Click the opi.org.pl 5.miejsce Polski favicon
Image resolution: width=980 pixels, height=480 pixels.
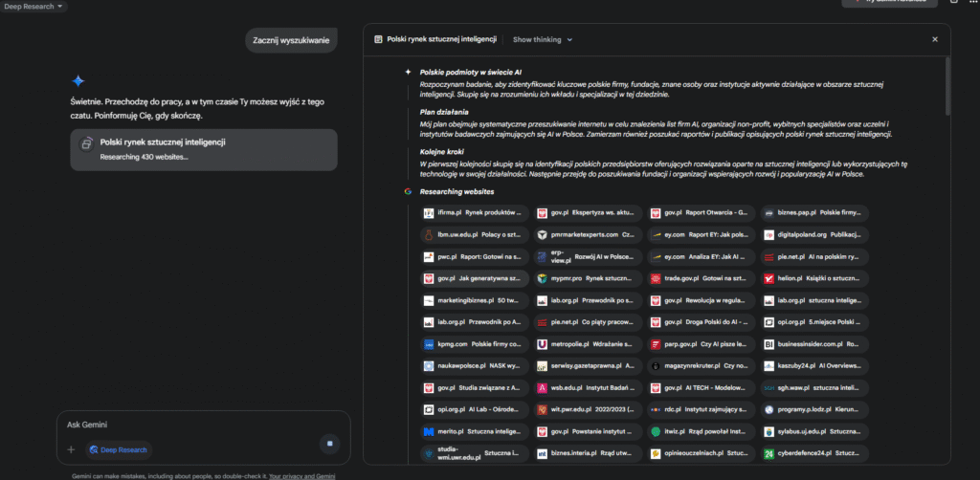pos(768,322)
